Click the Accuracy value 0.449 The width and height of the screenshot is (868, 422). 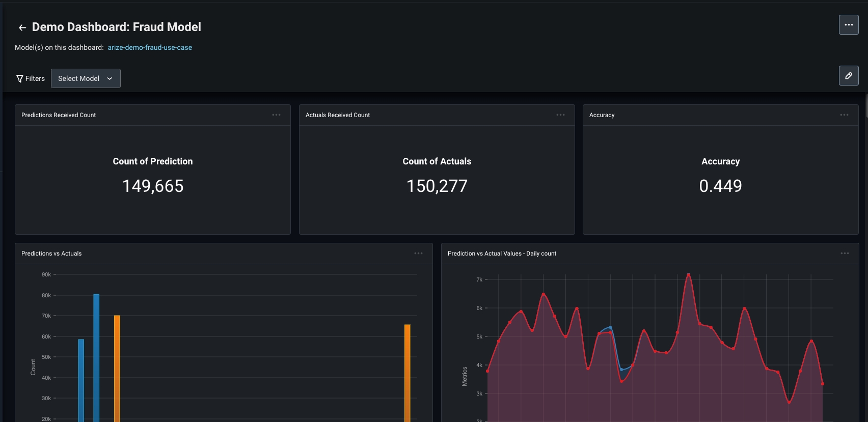coord(720,186)
